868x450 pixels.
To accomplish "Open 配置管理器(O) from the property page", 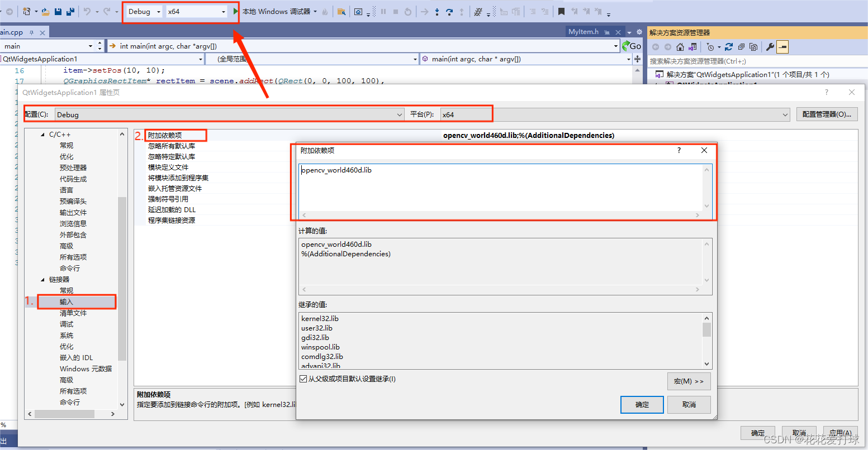I will 827,114.
